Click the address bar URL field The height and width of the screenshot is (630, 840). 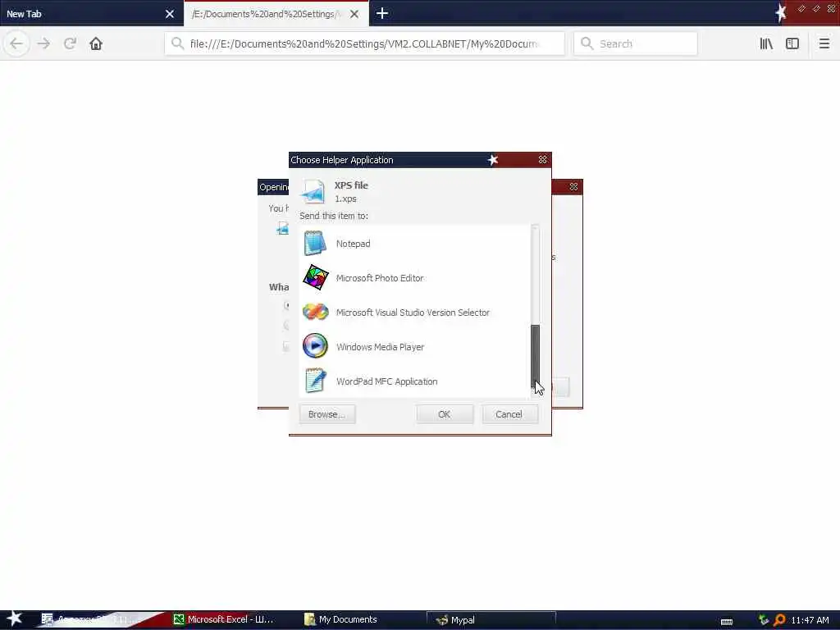(x=364, y=43)
